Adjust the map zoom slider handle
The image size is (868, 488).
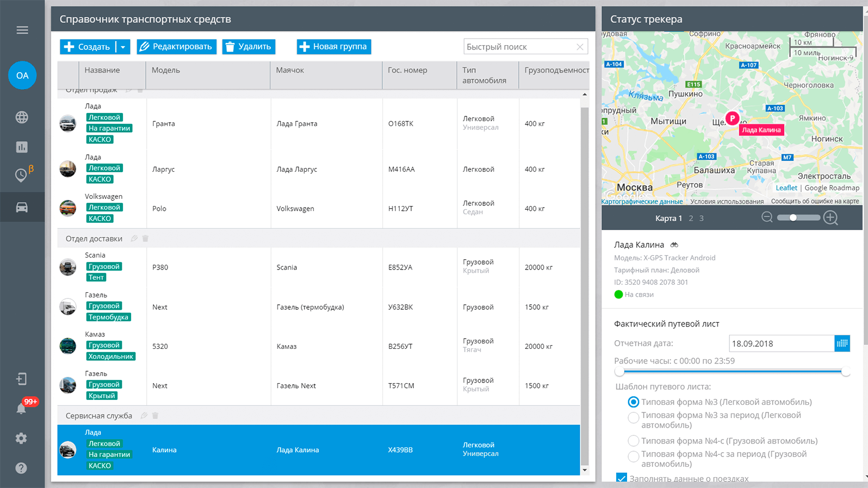pyautogui.click(x=793, y=218)
